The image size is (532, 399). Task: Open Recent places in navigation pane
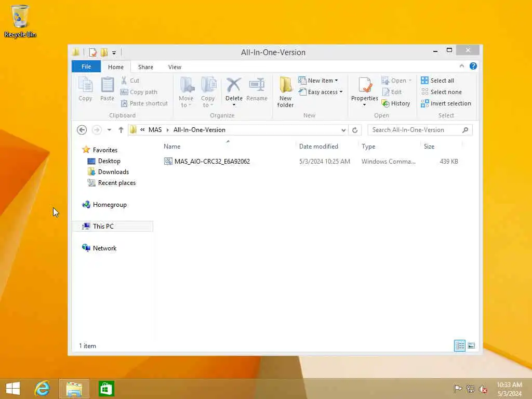(117, 183)
